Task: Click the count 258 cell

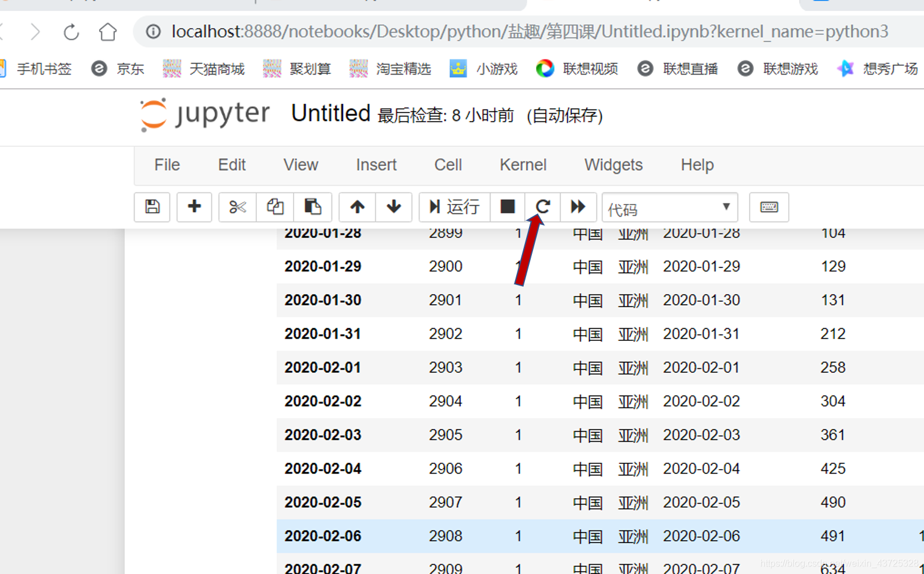Action: point(833,368)
